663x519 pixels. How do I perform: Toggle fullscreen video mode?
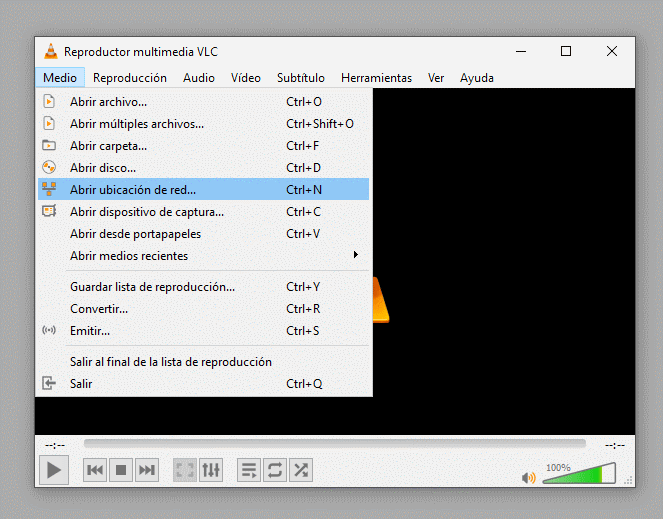coord(185,470)
